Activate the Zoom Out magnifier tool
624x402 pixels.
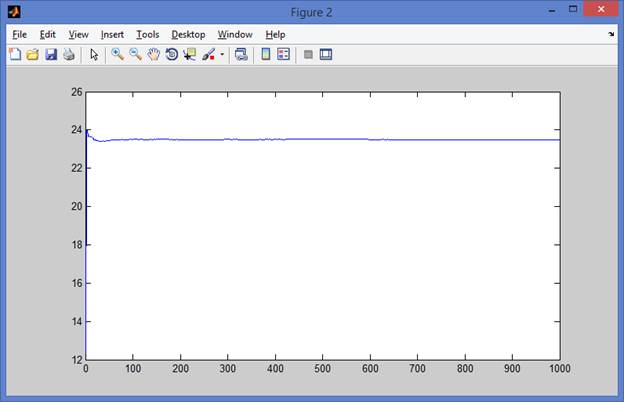pos(135,54)
